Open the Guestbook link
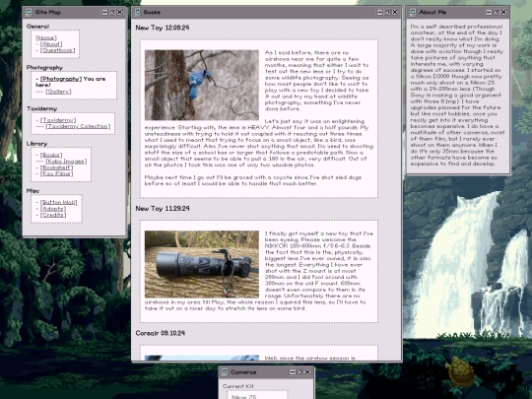Image resolution: width=532 pixels, height=399 pixels. (58, 50)
